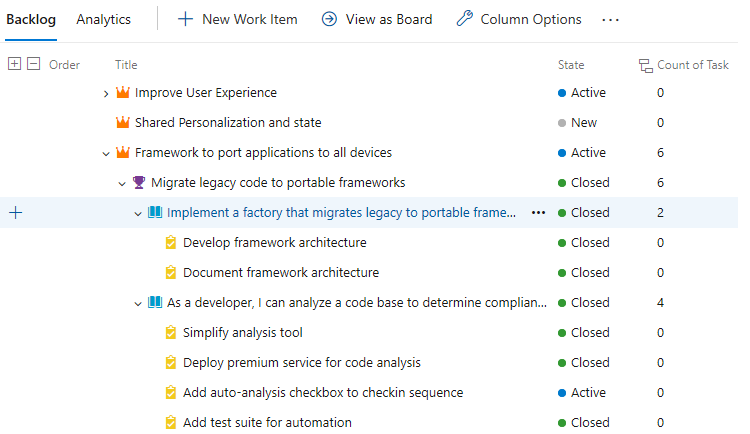Collapse the Implement a factory story
Screen dimensions: 750x434
click(x=138, y=214)
